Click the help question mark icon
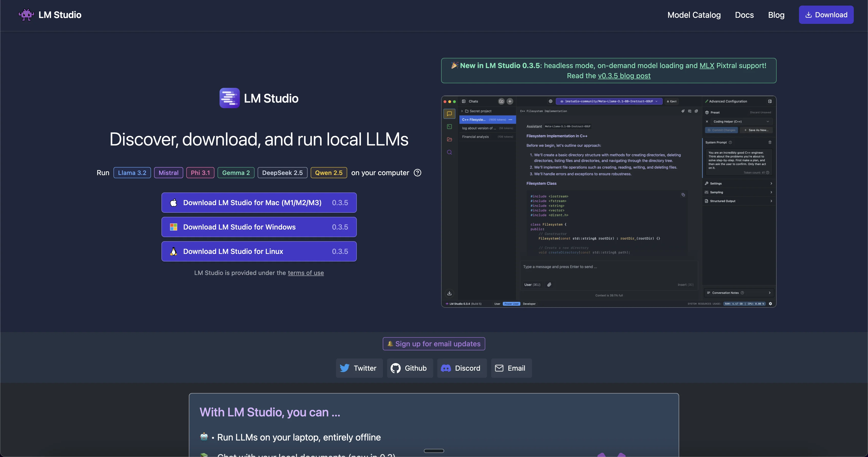868x457 pixels. 417,173
